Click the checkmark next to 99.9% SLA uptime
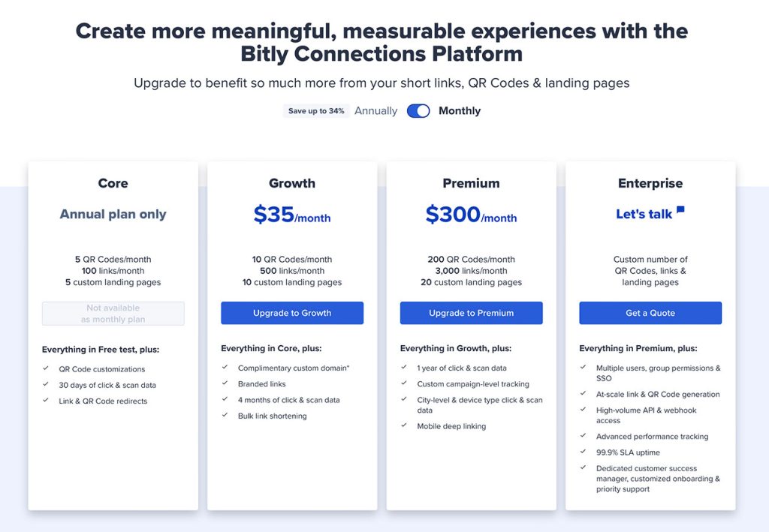This screenshot has width=769, height=532. point(583,452)
